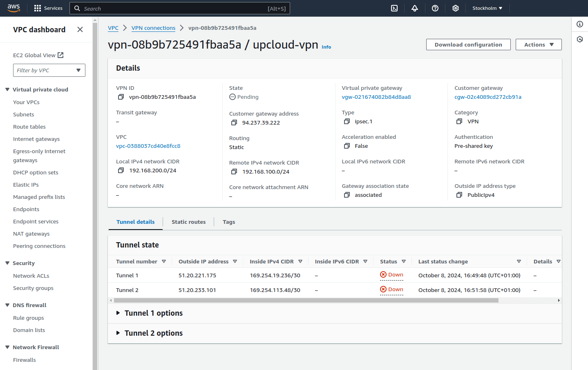Image resolution: width=588 pixels, height=370 pixels.
Task: Copy the Acceleration enabled False value
Action: pos(347,146)
